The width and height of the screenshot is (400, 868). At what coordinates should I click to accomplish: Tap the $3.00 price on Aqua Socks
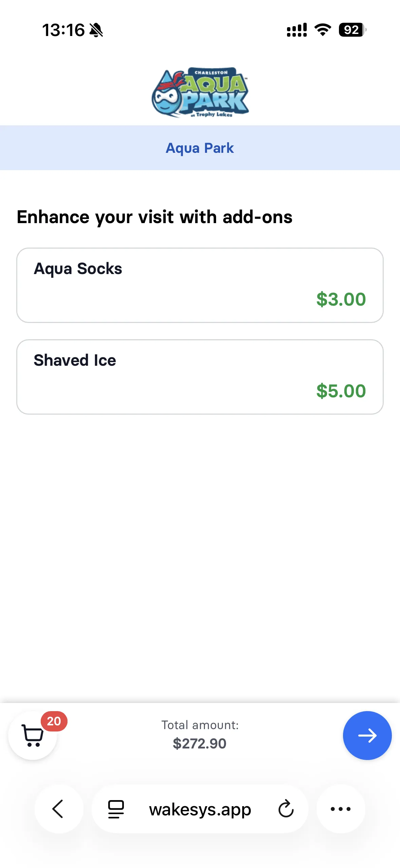[341, 299]
